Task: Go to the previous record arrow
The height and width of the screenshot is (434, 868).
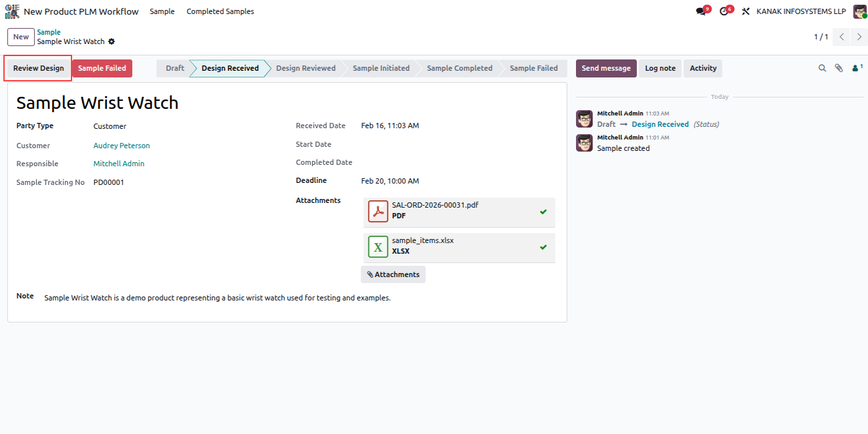Action: point(842,37)
